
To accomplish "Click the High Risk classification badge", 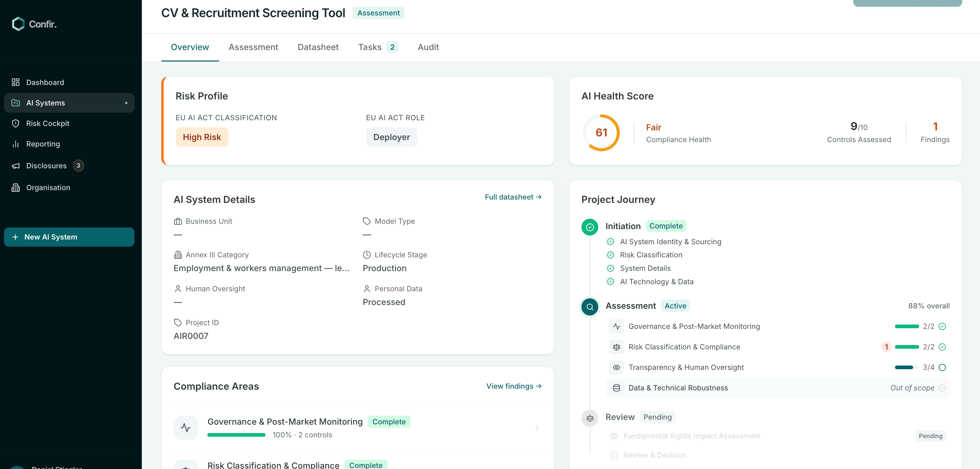I will (x=202, y=137).
